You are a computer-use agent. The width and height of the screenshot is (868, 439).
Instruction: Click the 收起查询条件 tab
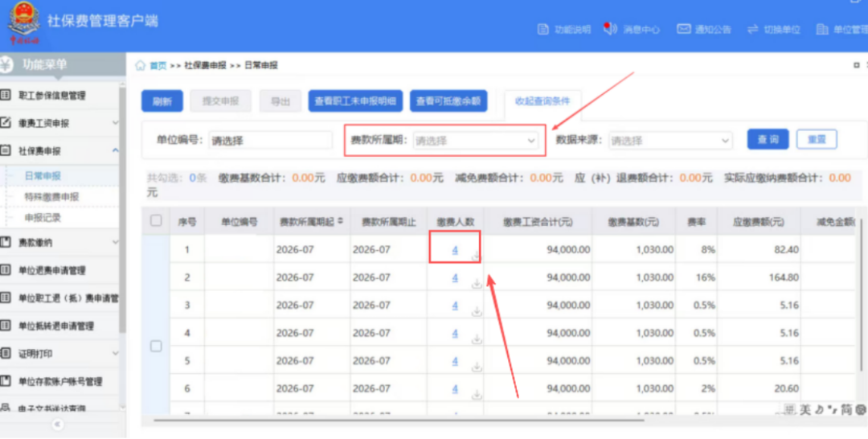click(x=542, y=101)
